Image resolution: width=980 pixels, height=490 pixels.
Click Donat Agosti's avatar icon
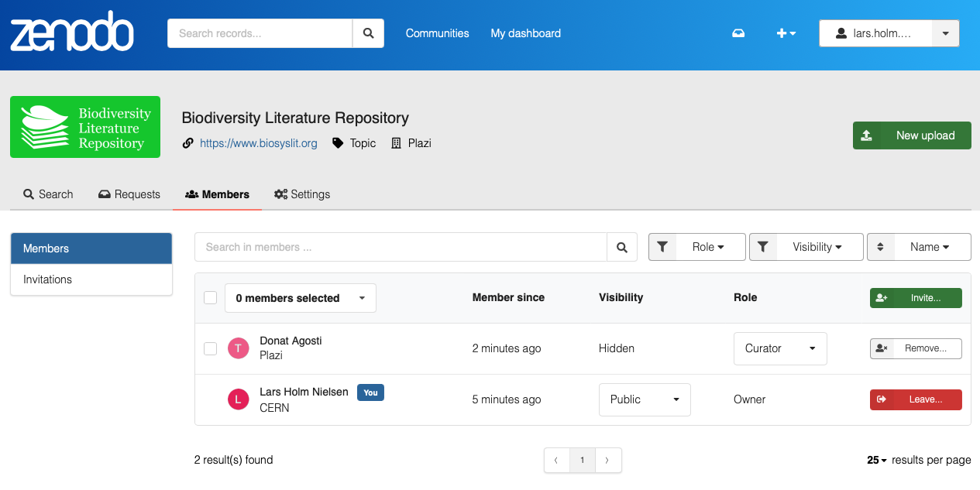click(238, 348)
